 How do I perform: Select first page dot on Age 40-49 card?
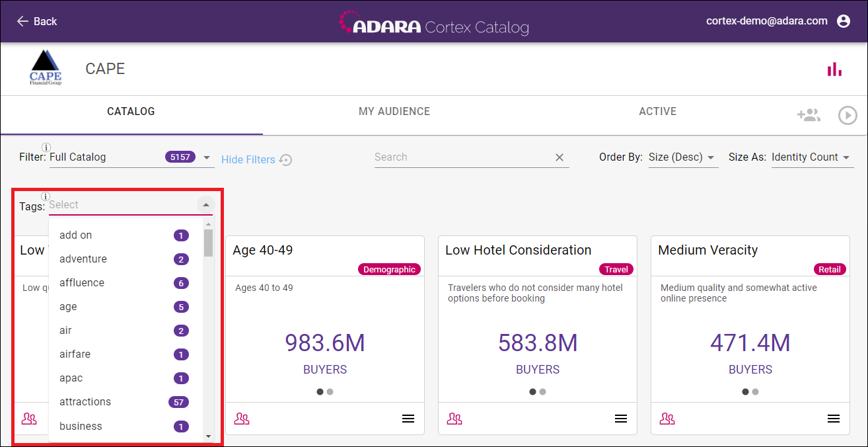click(x=320, y=391)
